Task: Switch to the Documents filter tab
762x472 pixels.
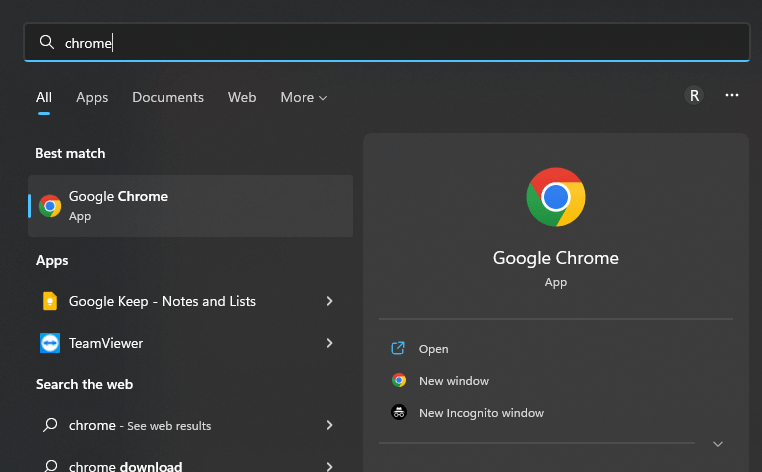Action: (168, 97)
